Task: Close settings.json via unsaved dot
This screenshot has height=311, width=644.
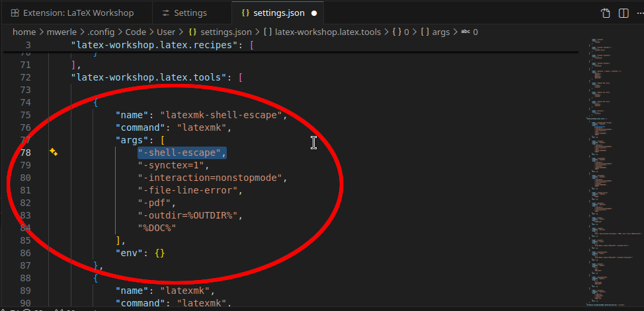Action: (314, 13)
